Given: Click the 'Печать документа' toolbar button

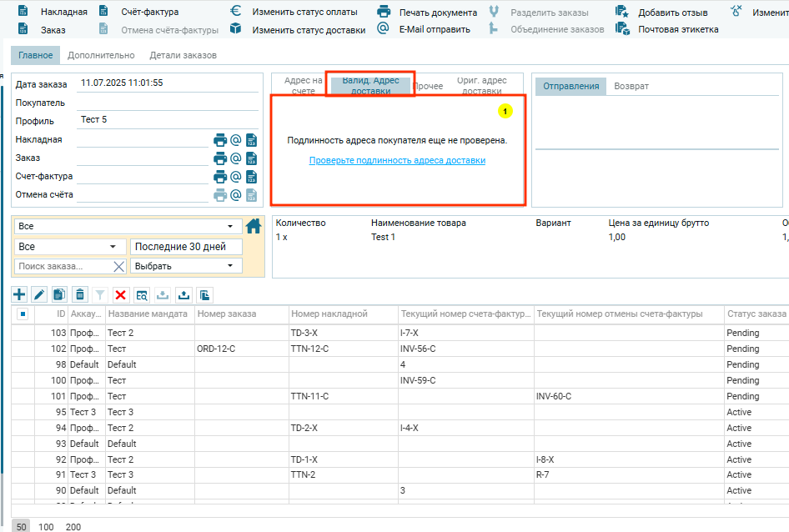Looking at the screenshot, I should 437,13.
